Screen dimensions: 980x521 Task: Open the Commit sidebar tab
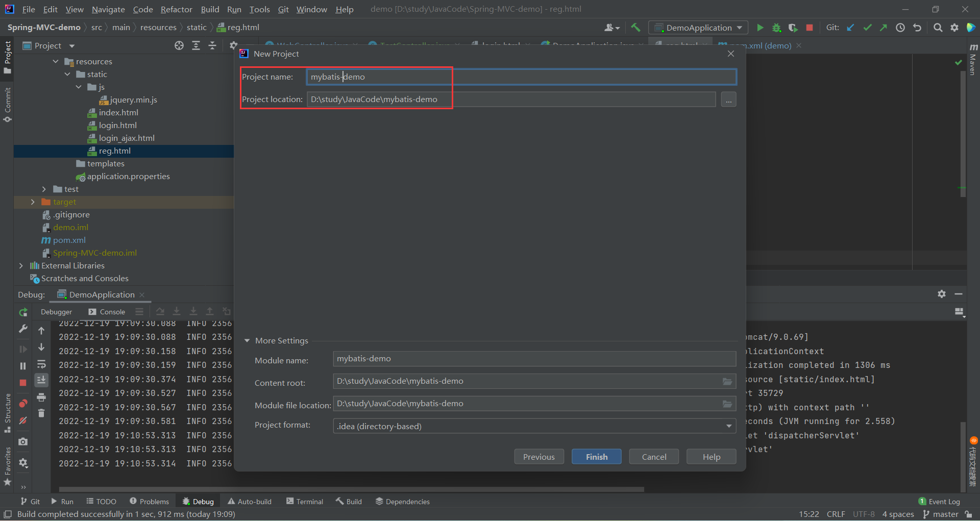pyautogui.click(x=7, y=105)
